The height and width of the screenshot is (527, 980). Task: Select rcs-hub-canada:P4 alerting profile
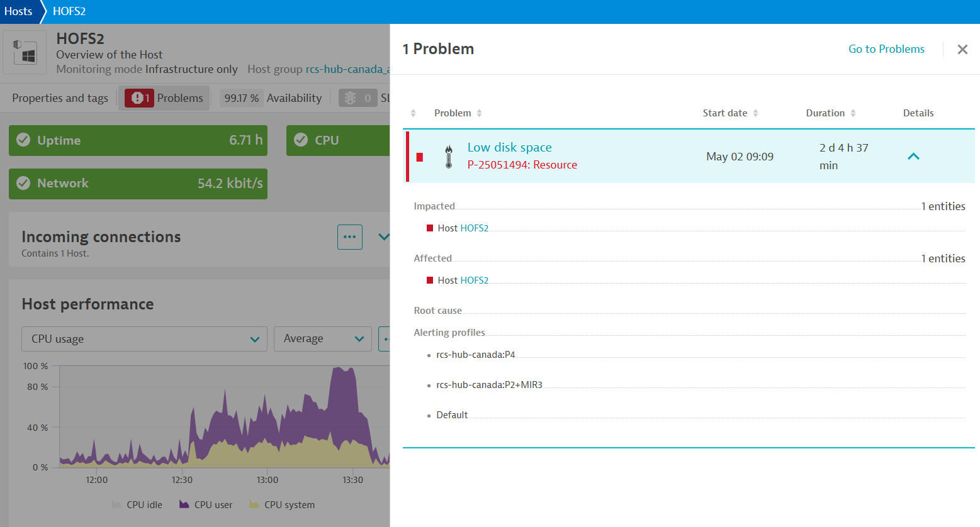476,355
